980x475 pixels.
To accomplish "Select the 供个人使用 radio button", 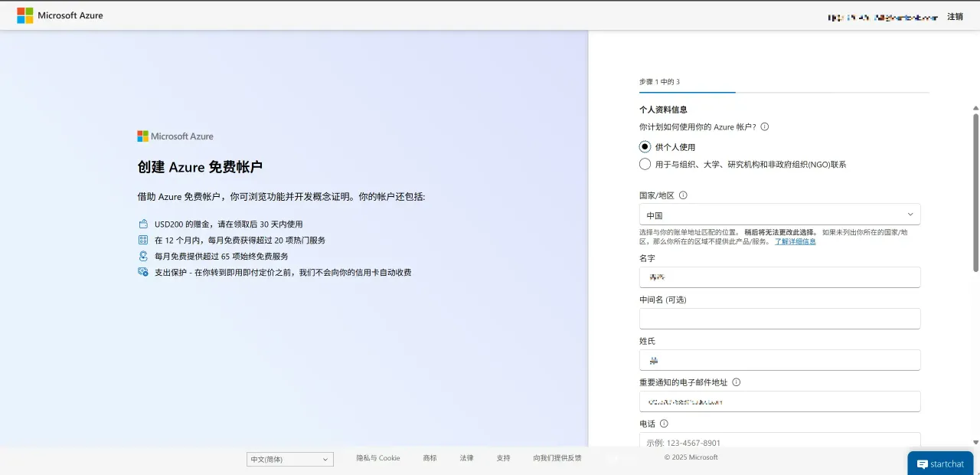I will click(x=645, y=146).
